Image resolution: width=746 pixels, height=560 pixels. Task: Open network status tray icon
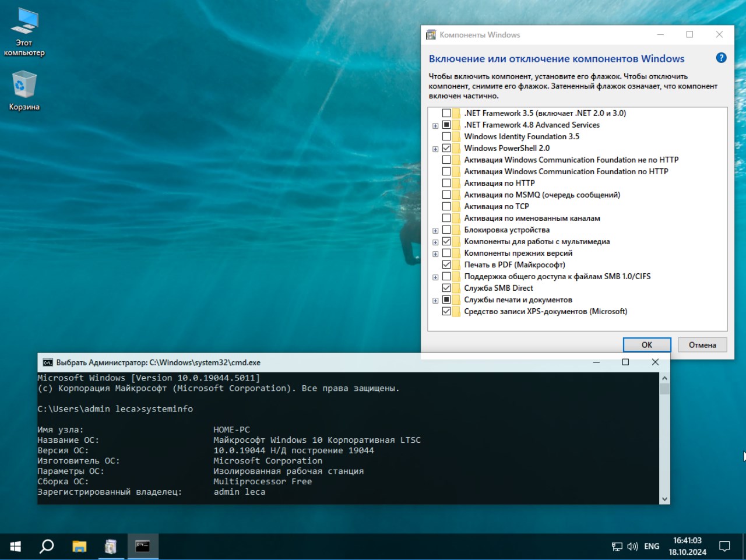[x=617, y=547]
